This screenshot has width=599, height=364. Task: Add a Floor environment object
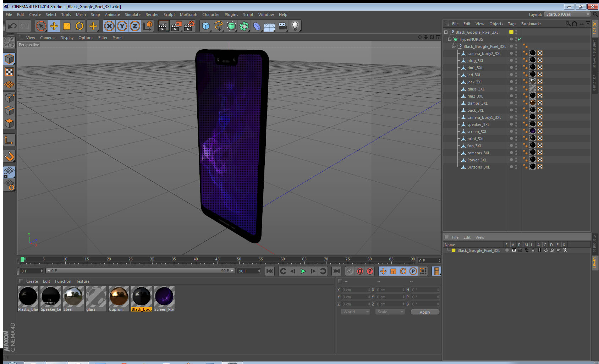270,26
